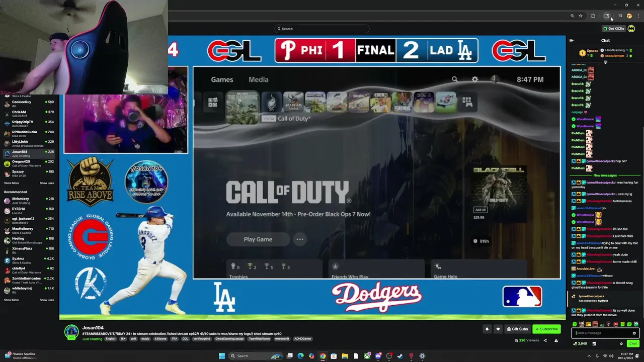Open ChrisAM VALORANT channel
The image size is (644, 362).
(29, 114)
